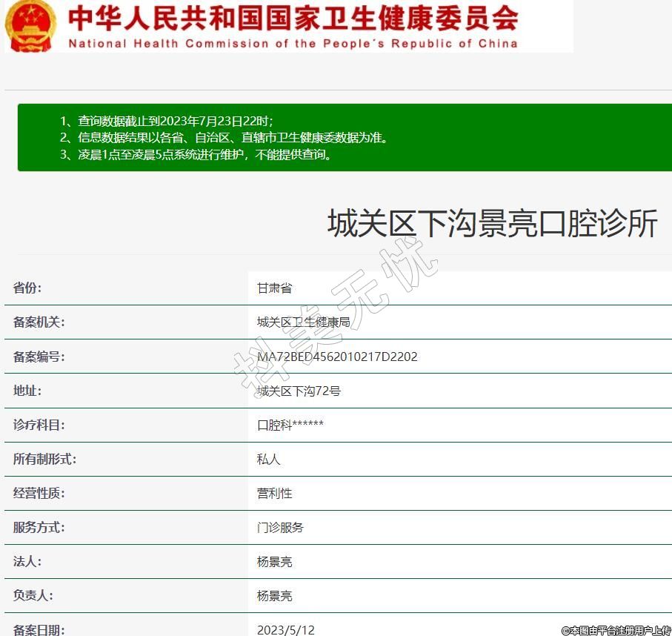Select the 甘肃省 province value
The image size is (672, 636).
tap(274, 288)
